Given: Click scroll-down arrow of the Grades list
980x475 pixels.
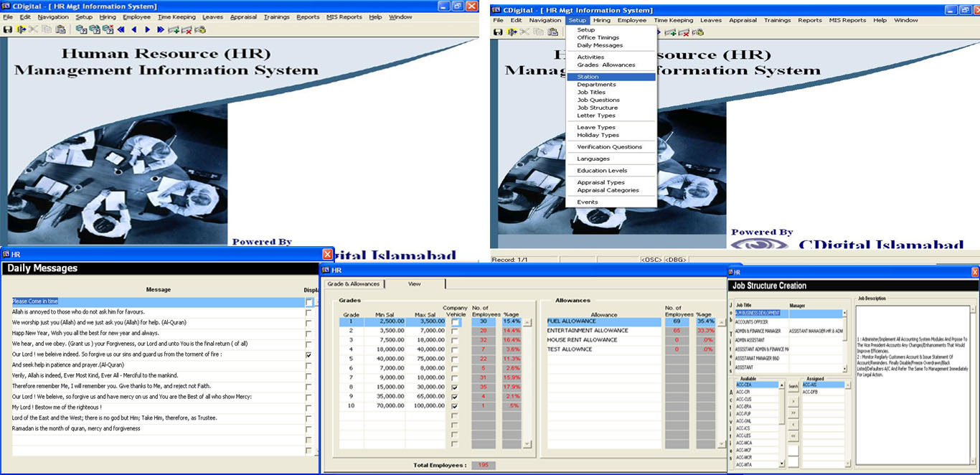Looking at the screenshot, I should pyautogui.click(x=528, y=444).
